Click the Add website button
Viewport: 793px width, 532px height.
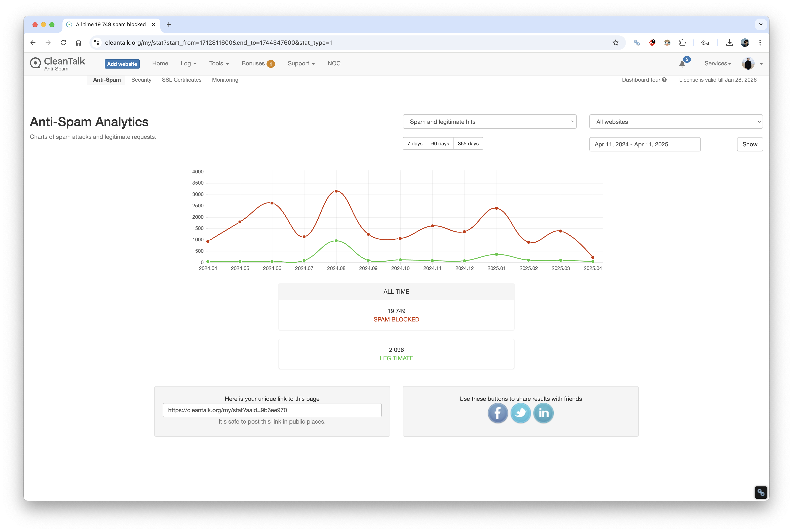coord(122,64)
